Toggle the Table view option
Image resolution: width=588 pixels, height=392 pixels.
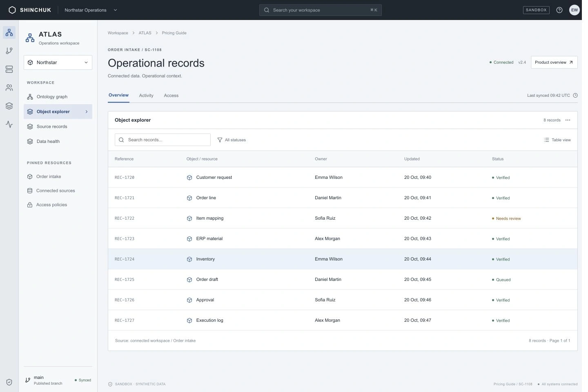point(557,140)
